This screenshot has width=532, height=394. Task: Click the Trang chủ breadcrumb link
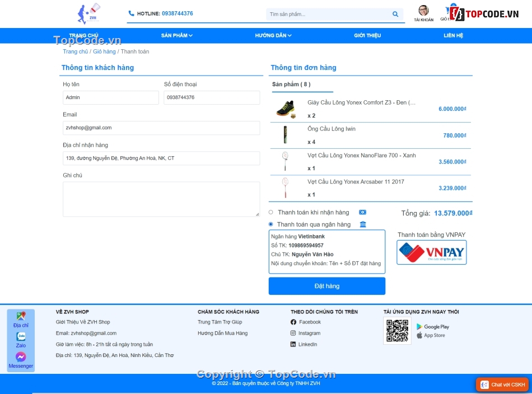(x=76, y=51)
